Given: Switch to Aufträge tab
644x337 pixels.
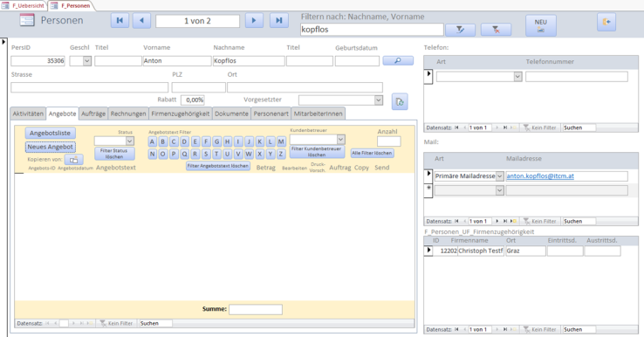Looking at the screenshot, I should (x=93, y=113).
